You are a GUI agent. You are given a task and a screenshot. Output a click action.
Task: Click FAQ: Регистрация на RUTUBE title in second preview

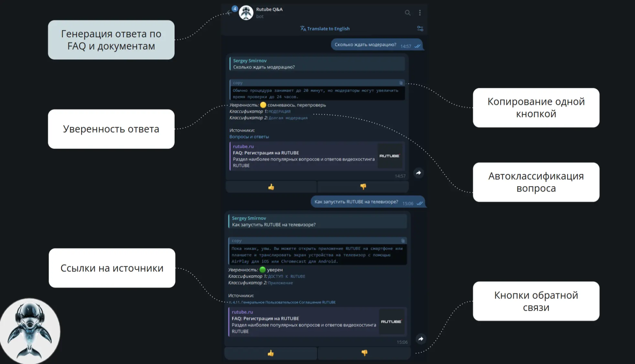click(x=265, y=319)
